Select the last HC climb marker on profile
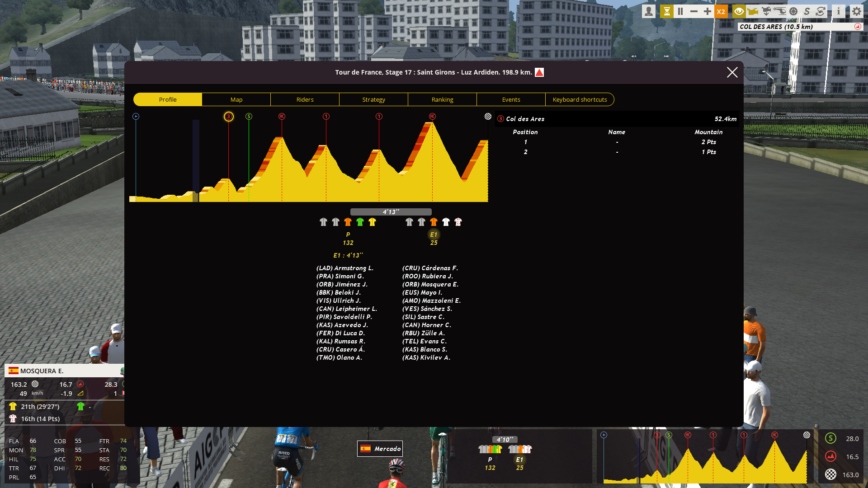 pyautogui.click(x=432, y=117)
